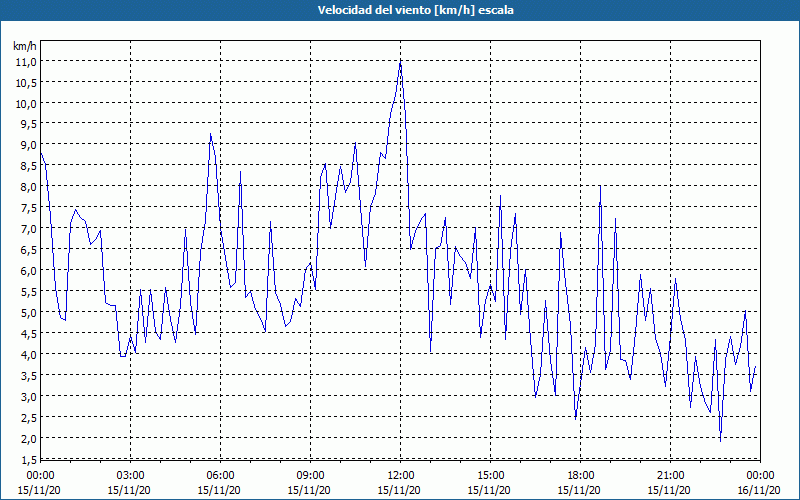Click the 'km/h' unit label on the axis
Viewport: 800px width, 500px height.
[24, 46]
